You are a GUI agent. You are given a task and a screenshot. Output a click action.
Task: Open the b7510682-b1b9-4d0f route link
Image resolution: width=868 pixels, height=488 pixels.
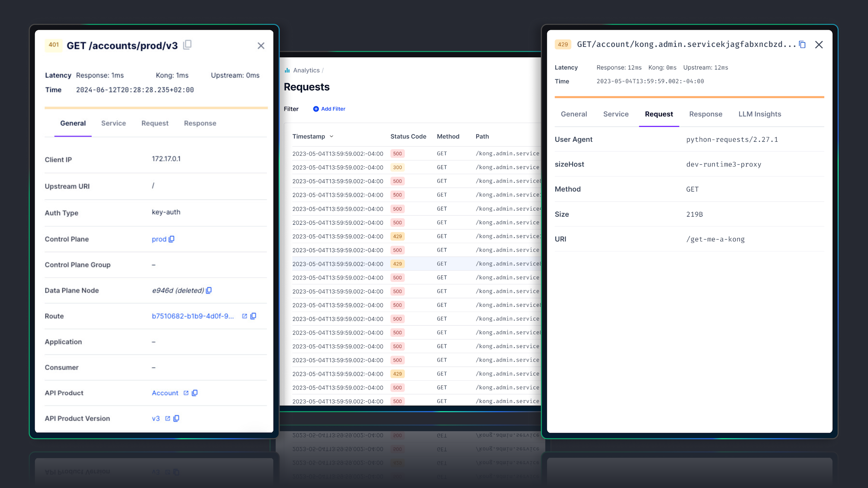[x=193, y=316]
